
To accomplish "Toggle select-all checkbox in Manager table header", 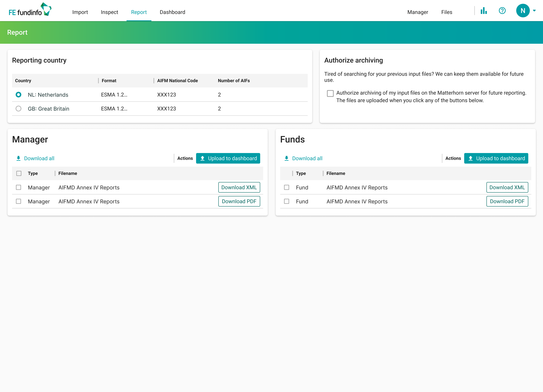I will click(x=19, y=173).
